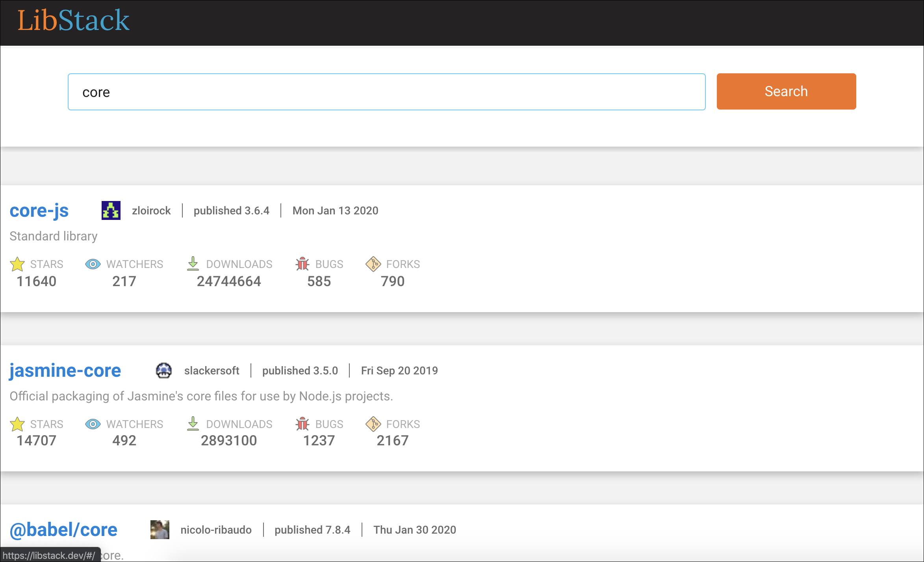Click the bugs icon for core-js
The height and width of the screenshot is (562, 924).
point(302,264)
